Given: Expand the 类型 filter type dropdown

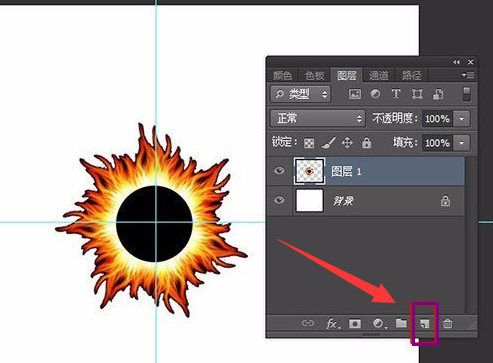Looking at the screenshot, I should (300, 94).
